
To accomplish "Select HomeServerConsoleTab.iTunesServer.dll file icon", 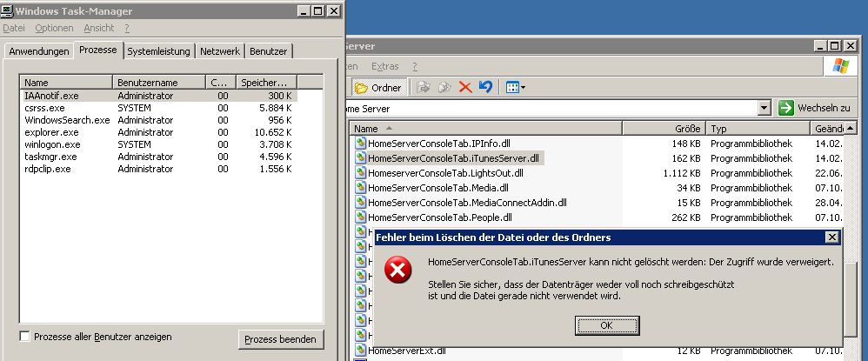I will [360, 158].
